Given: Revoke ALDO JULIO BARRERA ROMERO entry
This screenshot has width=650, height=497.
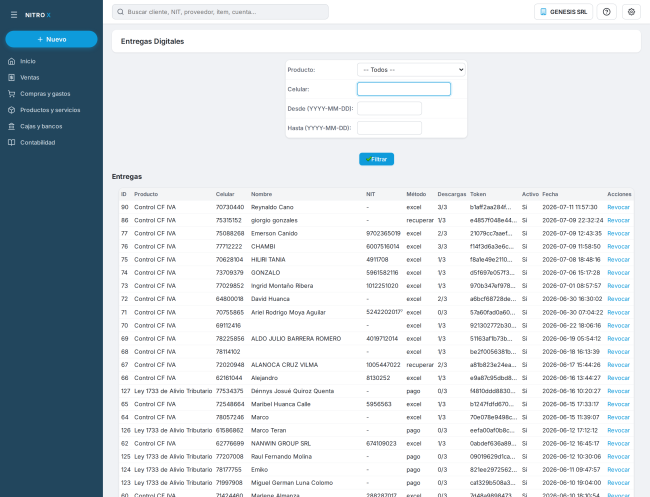Looking at the screenshot, I should [618, 339].
